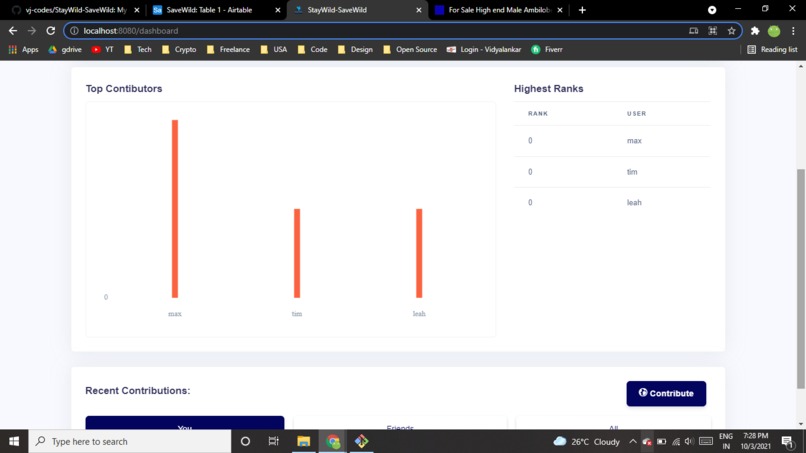Open the USA bookmark folder
Viewport: 806px width, 453px height.
(x=274, y=49)
